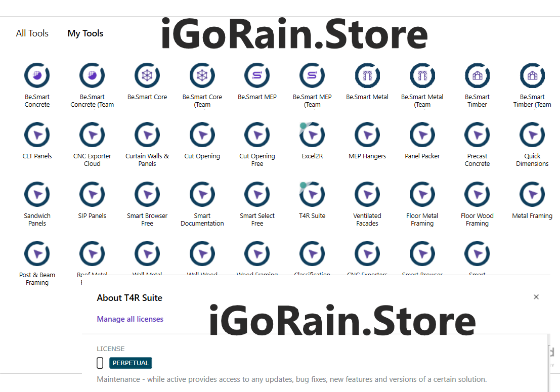Open the MEP Hangers tool
Image resolution: width=560 pixels, height=392 pixels.
tap(367, 135)
